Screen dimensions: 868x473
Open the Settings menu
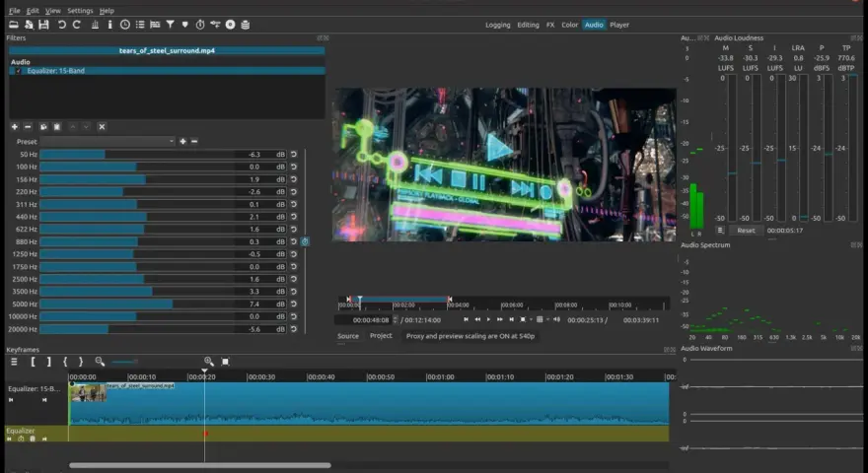pos(80,11)
